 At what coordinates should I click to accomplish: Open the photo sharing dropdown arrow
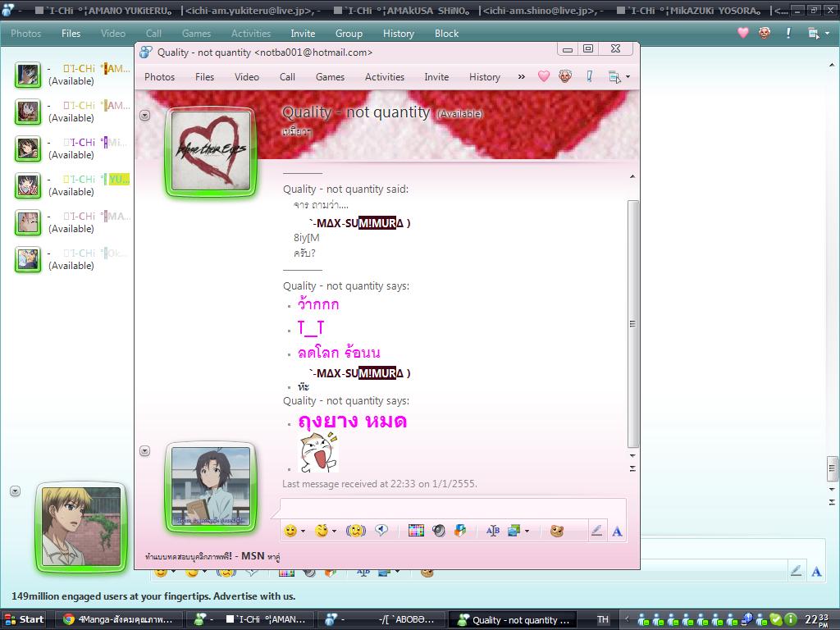[x=527, y=531]
